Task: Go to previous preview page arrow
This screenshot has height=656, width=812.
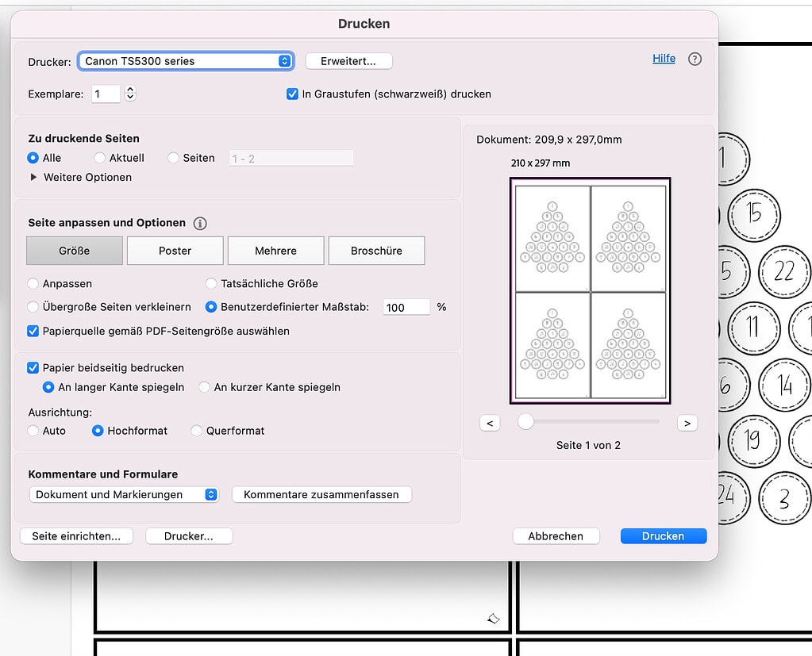Action: (x=490, y=423)
